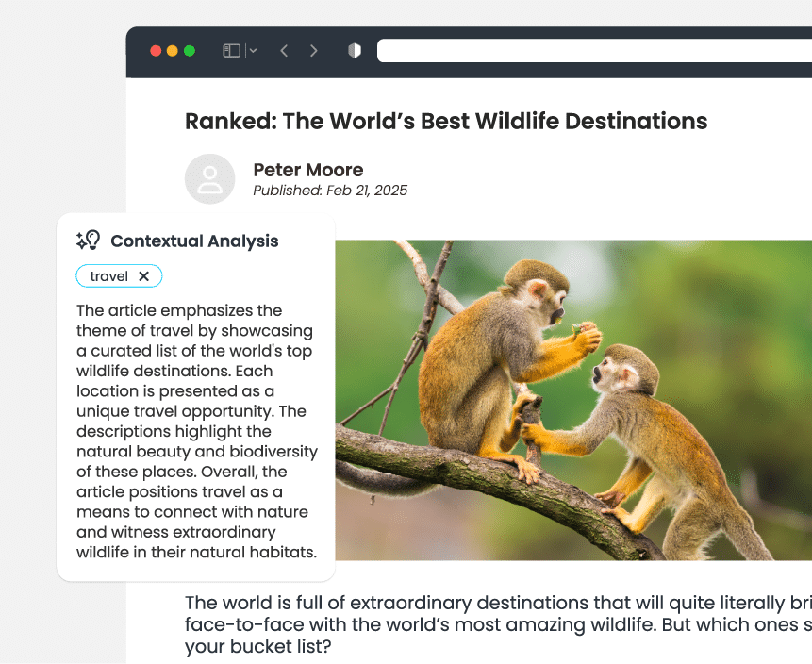The width and height of the screenshot is (812, 664).
Task: Click the Contextual Analysis heading
Action: 194,241
